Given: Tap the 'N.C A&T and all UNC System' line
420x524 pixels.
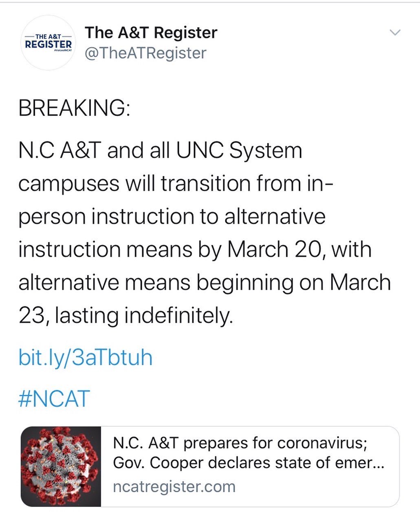Looking at the screenshot, I should coord(161,150).
